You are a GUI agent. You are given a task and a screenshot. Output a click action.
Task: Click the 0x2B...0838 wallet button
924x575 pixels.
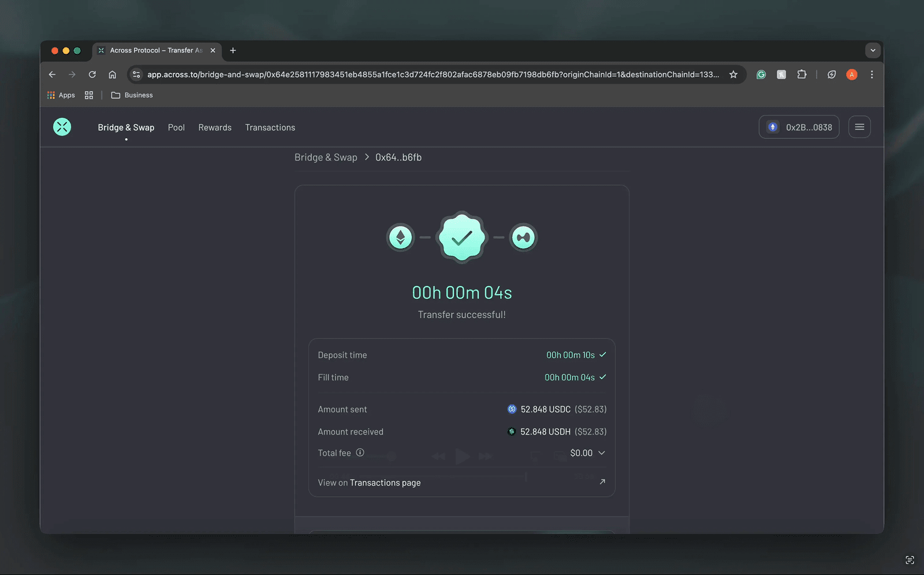click(799, 127)
